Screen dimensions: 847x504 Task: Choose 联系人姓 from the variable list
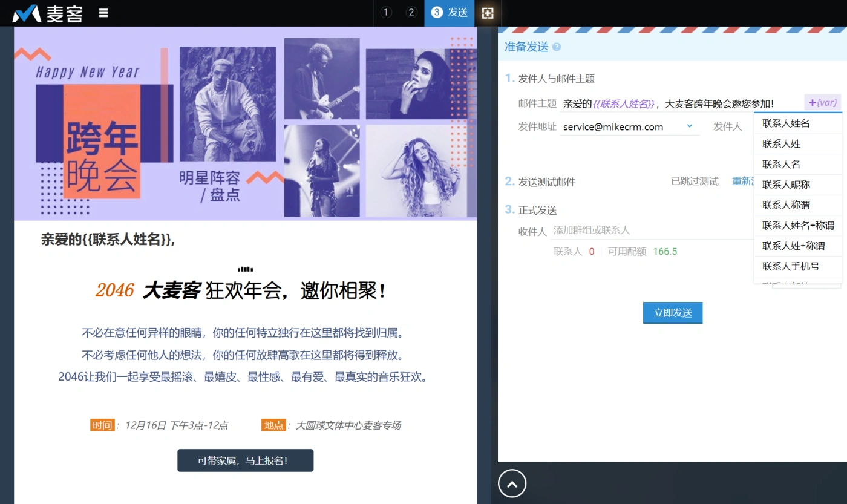tap(798, 144)
